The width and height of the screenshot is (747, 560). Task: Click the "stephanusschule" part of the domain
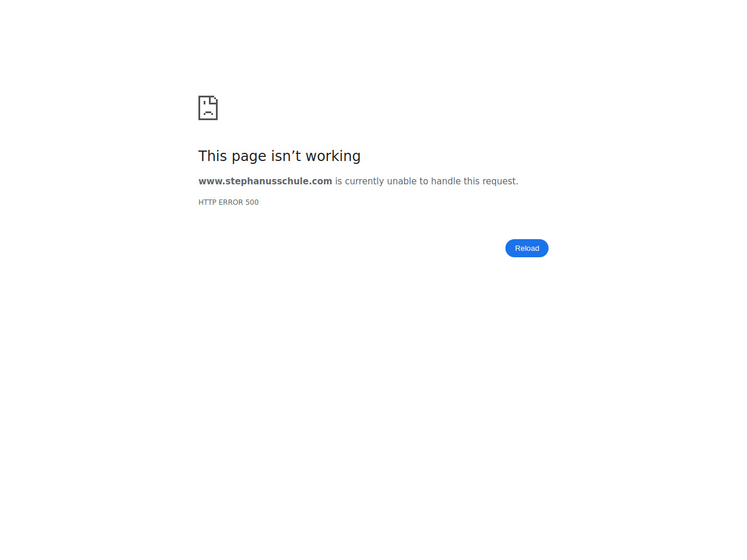[x=266, y=181]
